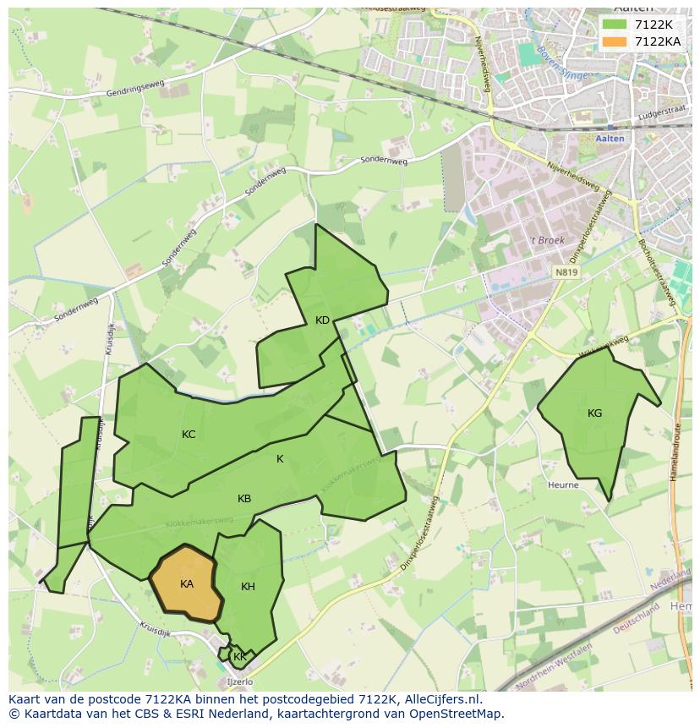Screen dimensions: 700x728
Task: Click the Aalten town label
Action: coord(610,138)
